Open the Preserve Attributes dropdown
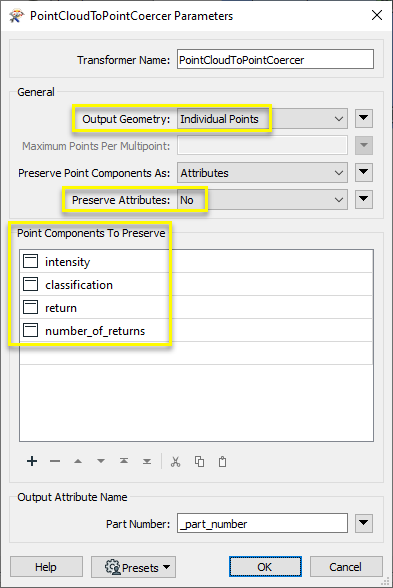This screenshot has height=588, width=393. tap(262, 200)
